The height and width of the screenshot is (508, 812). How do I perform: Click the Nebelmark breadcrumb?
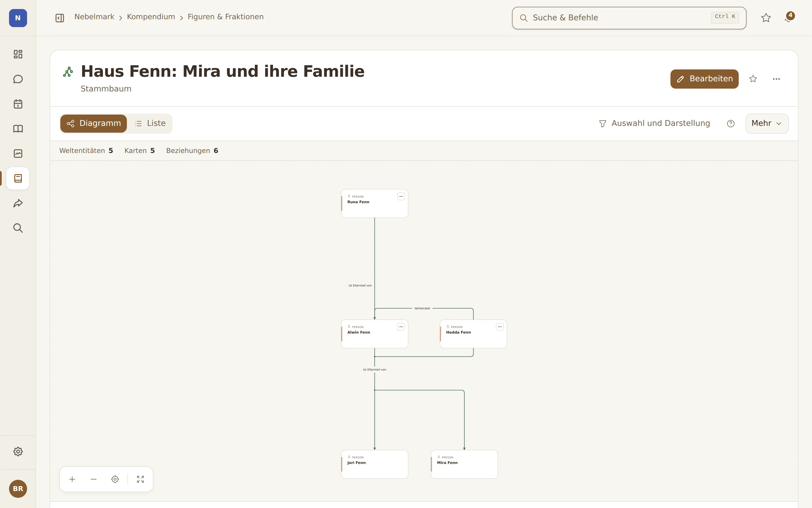click(x=94, y=17)
